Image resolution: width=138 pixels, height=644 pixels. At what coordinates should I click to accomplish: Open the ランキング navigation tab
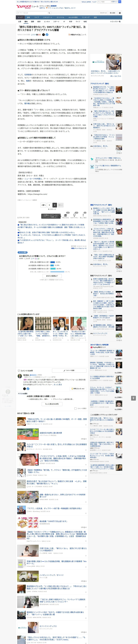pos(86,17)
